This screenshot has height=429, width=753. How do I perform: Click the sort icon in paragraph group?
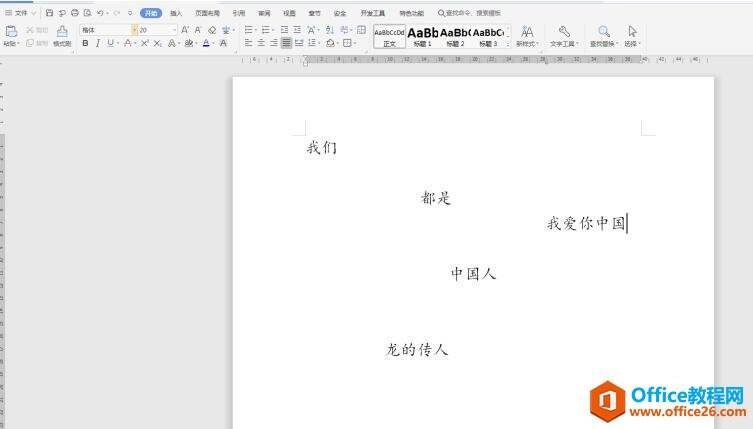[x=329, y=30]
